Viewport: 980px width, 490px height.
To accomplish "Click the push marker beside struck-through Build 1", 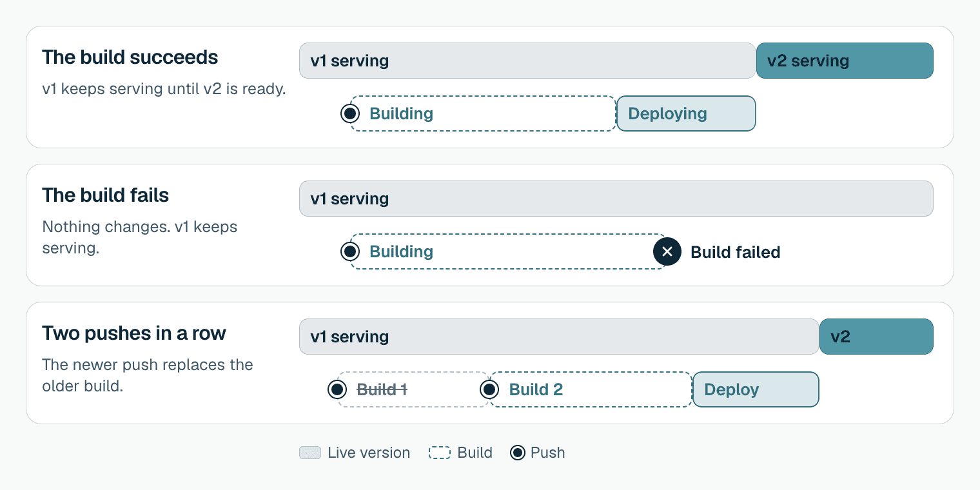I will 337,389.
